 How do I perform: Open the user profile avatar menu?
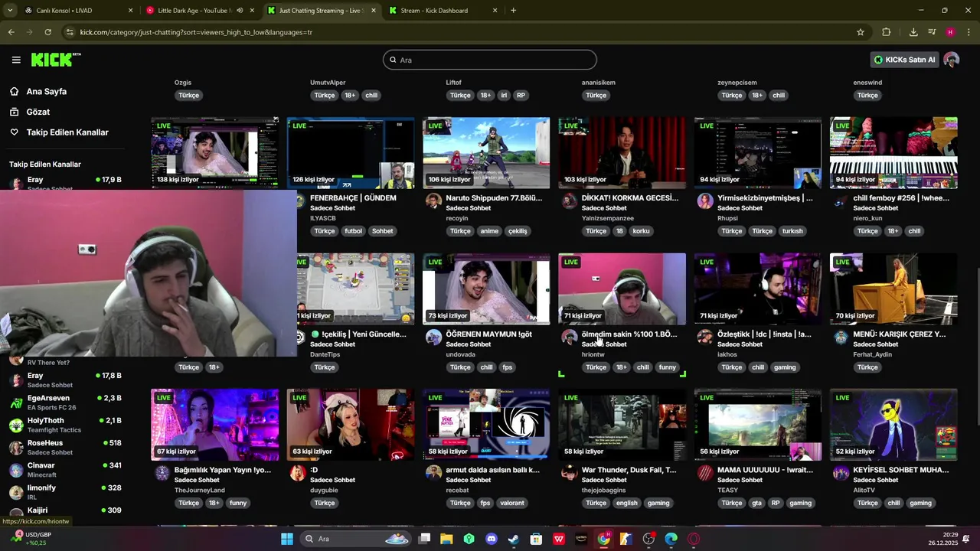point(952,60)
